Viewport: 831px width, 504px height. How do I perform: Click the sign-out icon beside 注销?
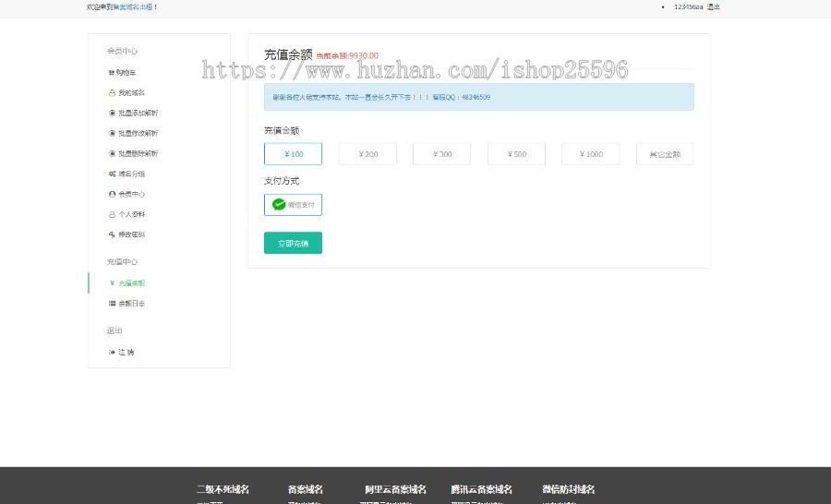[x=112, y=352]
